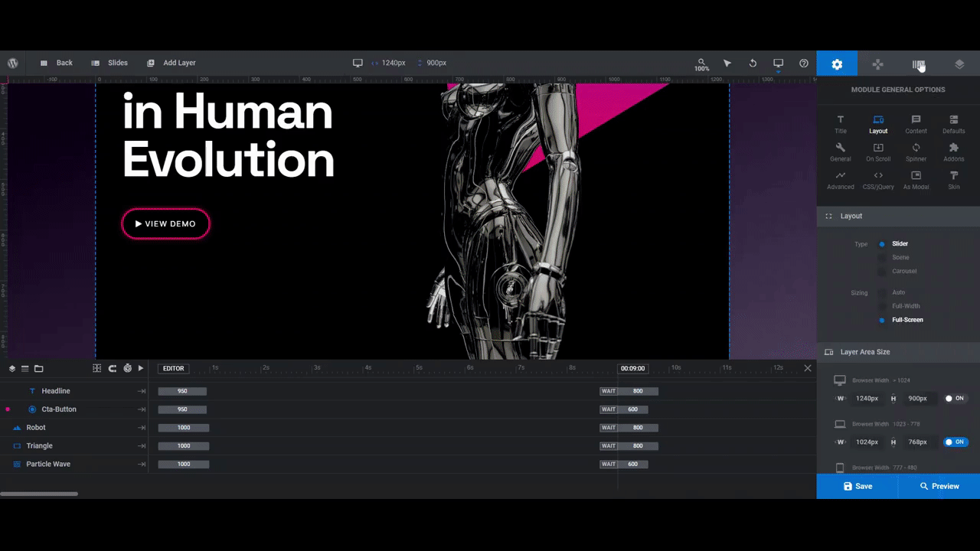This screenshot has height=551, width=980.
Task: Choose Full-Width sizing option
Action: (899, 306)
